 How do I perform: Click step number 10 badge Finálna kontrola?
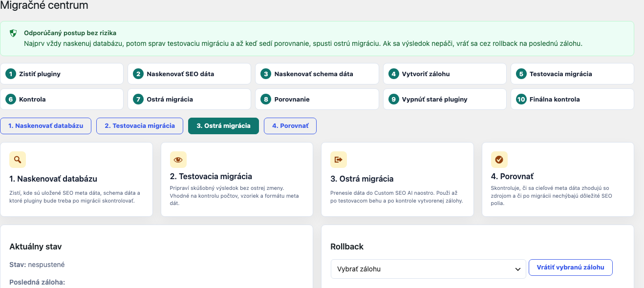click(521, 99)
